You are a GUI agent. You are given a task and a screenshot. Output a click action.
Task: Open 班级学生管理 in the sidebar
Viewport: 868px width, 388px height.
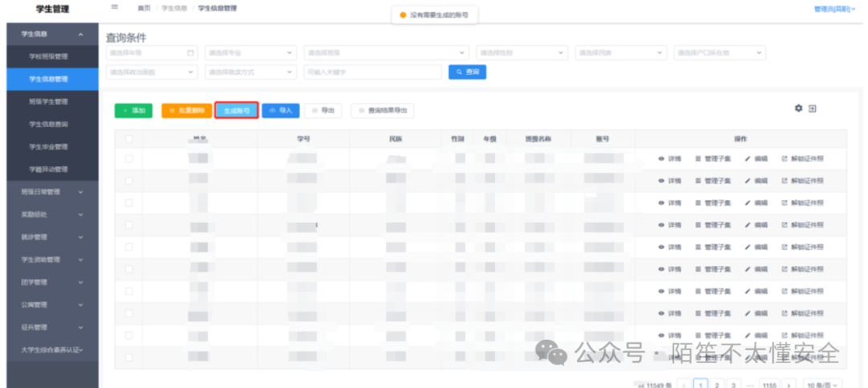point(52,102)
